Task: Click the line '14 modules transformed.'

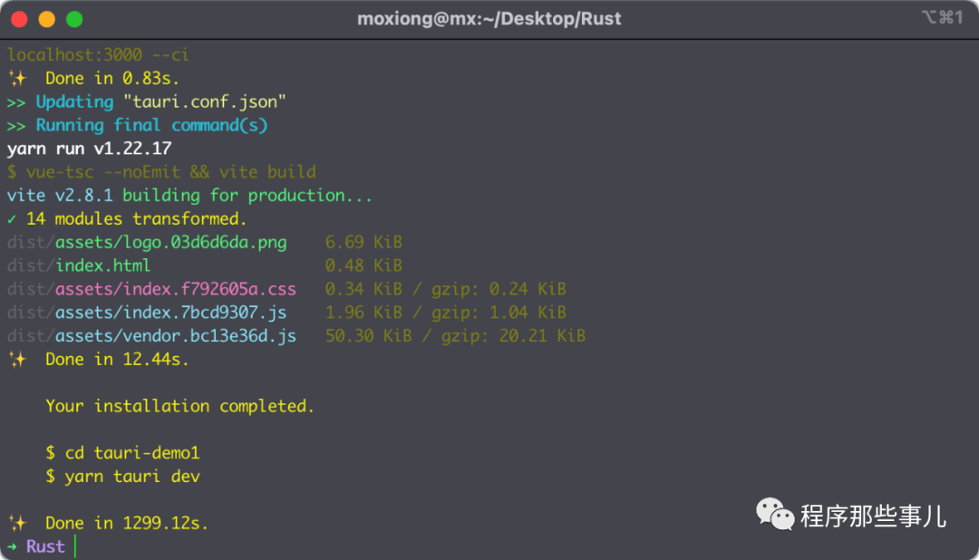Action: 137,219
